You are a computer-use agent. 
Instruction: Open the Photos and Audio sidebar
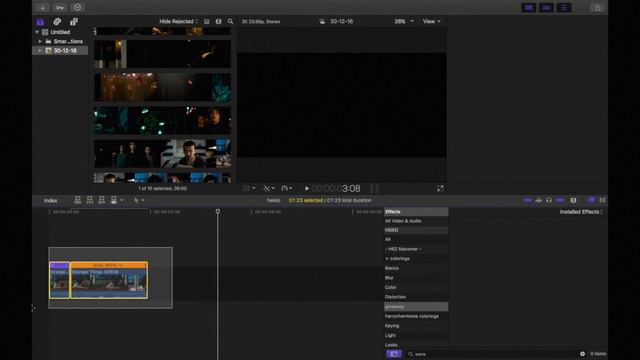(57, 22)
